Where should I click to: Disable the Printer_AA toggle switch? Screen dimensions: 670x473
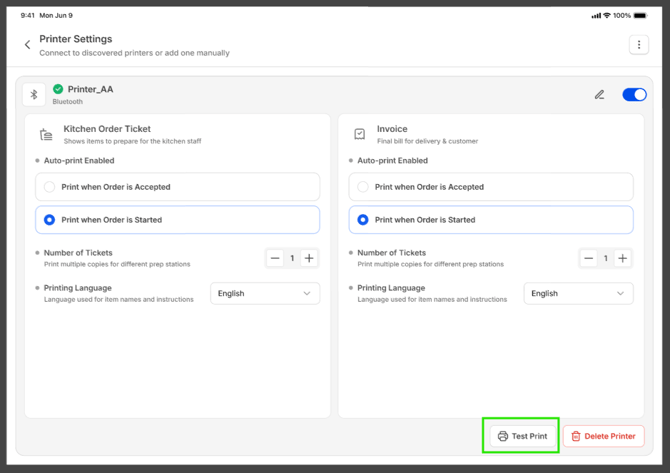[634, 95]
